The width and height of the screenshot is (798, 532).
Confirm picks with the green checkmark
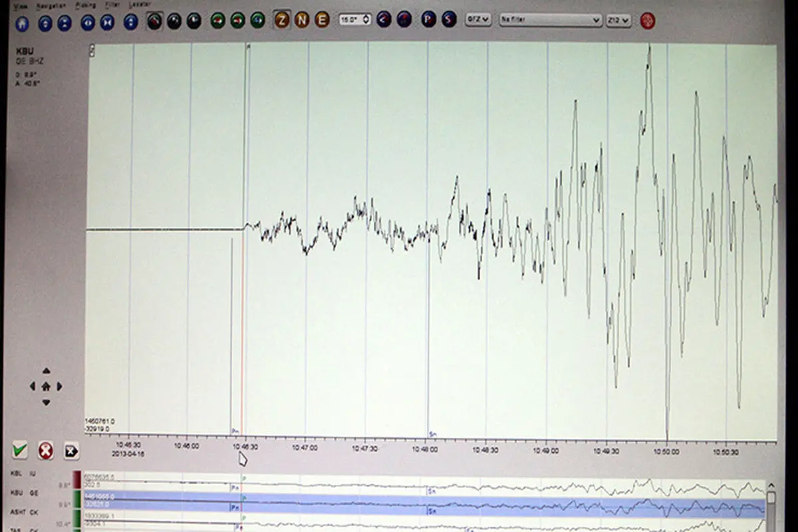pyautogui.click(x=21, y=451)
